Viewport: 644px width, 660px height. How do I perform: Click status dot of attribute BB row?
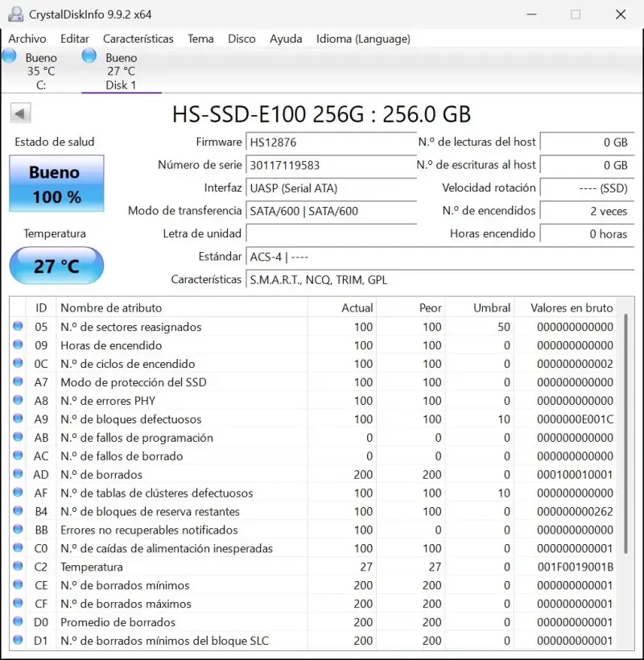pyautogui.click(x=18, y=529)
